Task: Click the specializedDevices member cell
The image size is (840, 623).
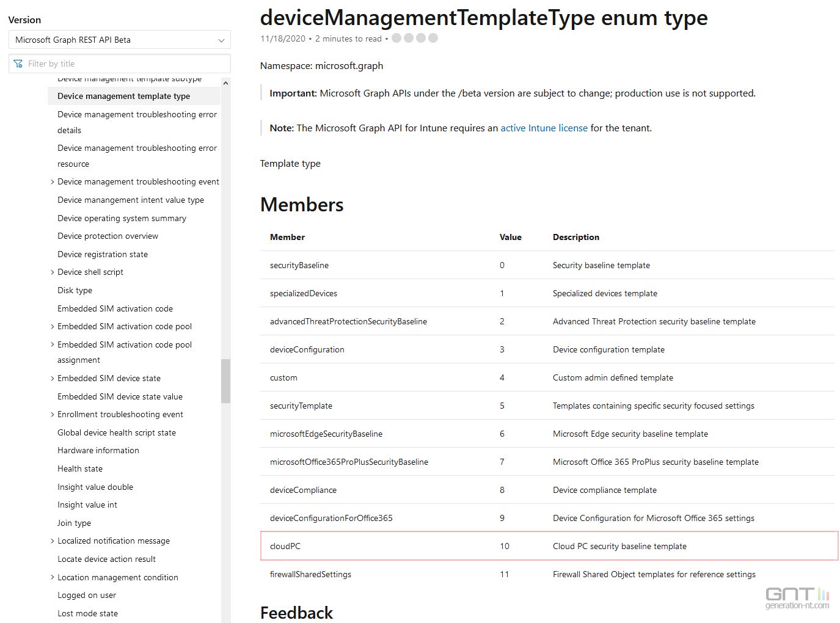Action: coord(304,293)
